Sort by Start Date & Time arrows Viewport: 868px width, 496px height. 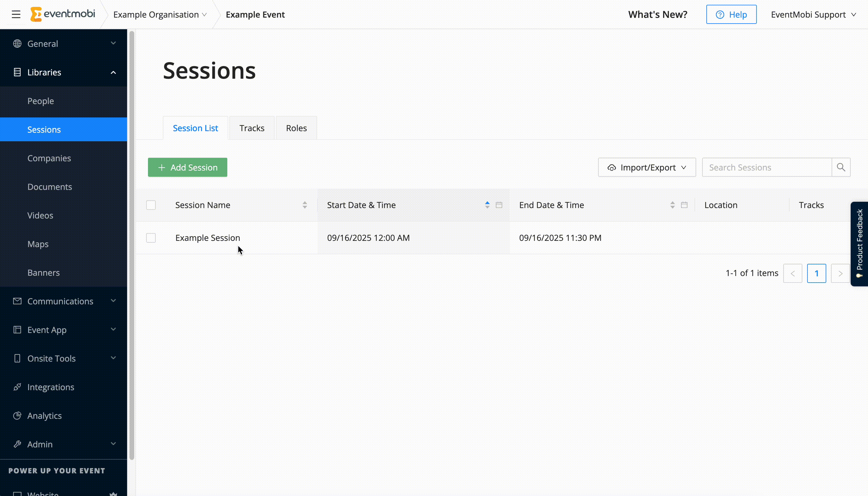pos(487,205)
